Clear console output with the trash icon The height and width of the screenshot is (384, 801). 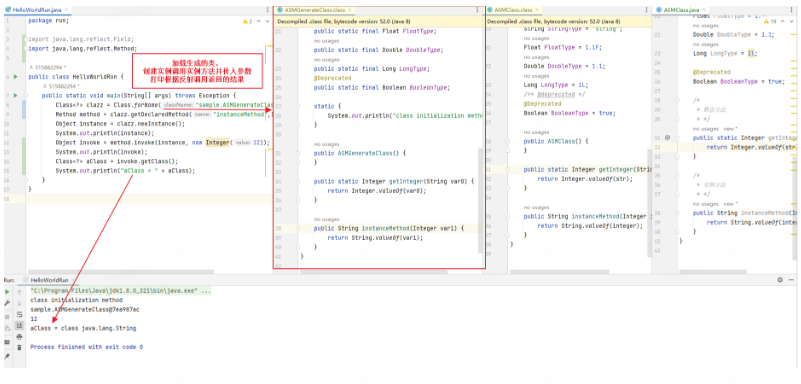tap(19, 347)
